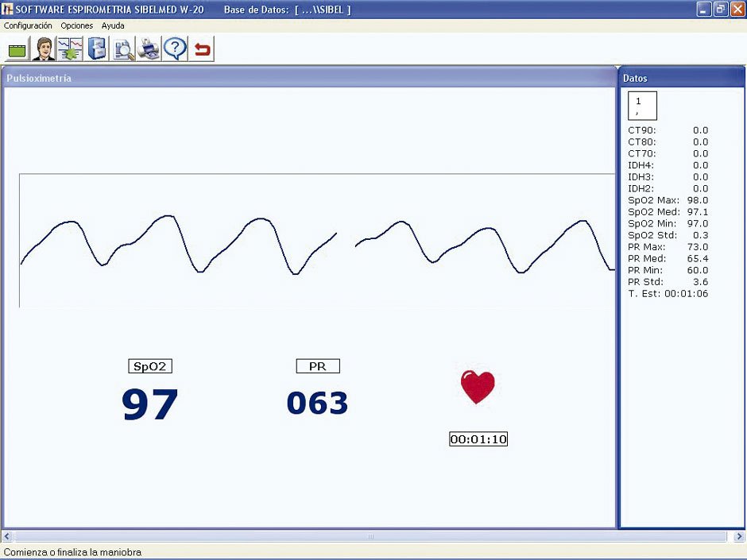Viewport: 747px width, 560px height.
Task: Open the patient portrait icon
Action: (x=44, y=49)
